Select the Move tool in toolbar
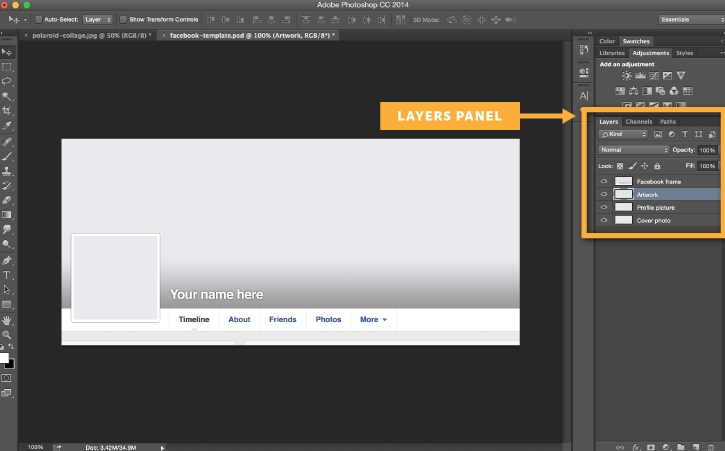Viewport: 725px width, 451px height. coord(7,51)
